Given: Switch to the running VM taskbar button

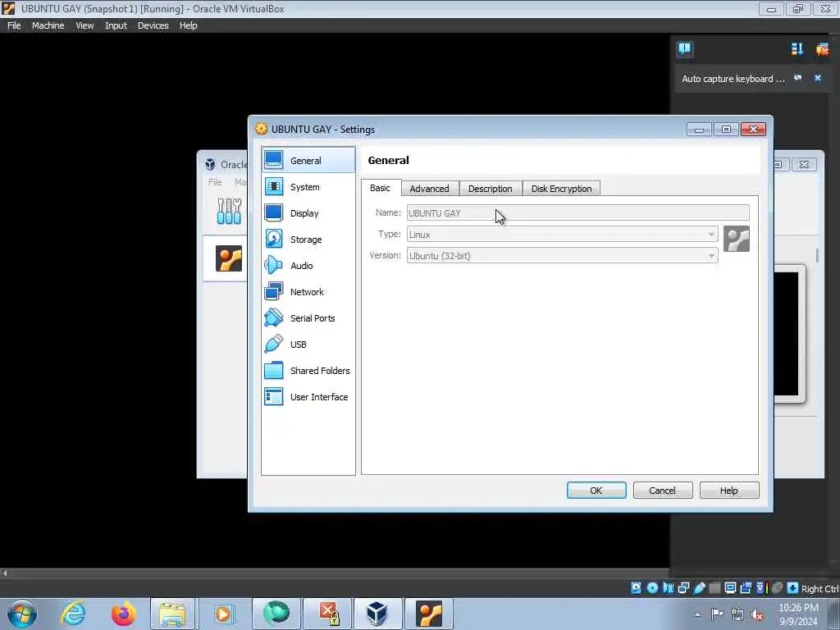Looking at the screenshot, I should 428,614.
